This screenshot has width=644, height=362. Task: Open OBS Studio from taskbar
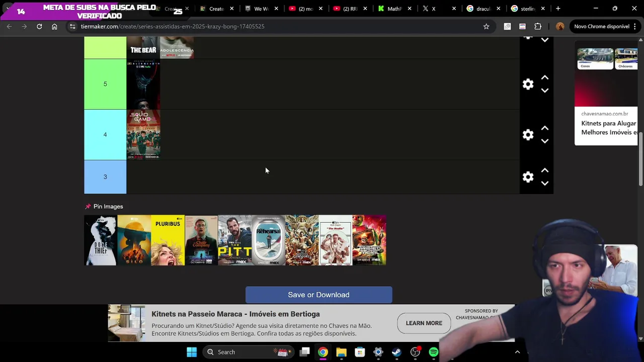pos(415,352)
